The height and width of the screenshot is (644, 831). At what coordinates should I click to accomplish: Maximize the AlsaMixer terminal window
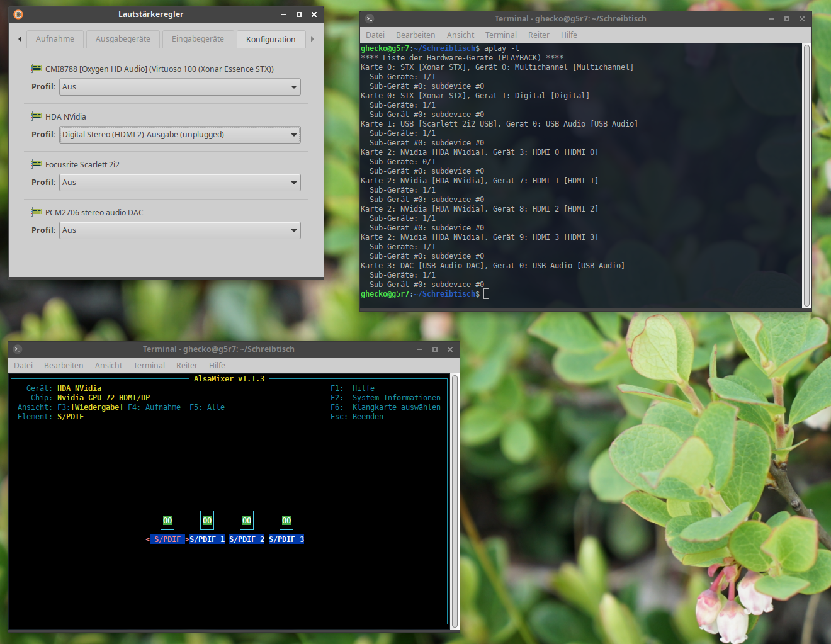click(435, 349)
